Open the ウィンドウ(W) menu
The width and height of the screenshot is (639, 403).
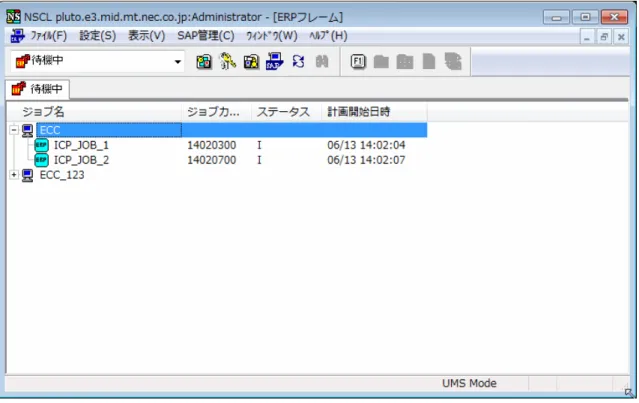tap(272, 36)
